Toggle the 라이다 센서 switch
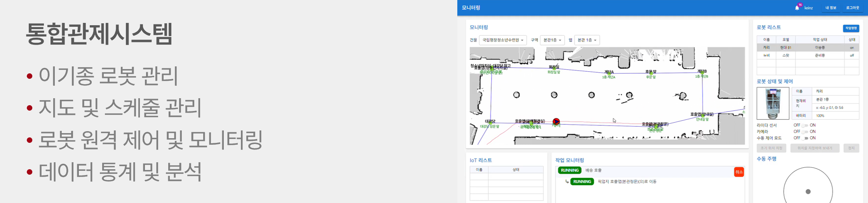 pos(805,125)
